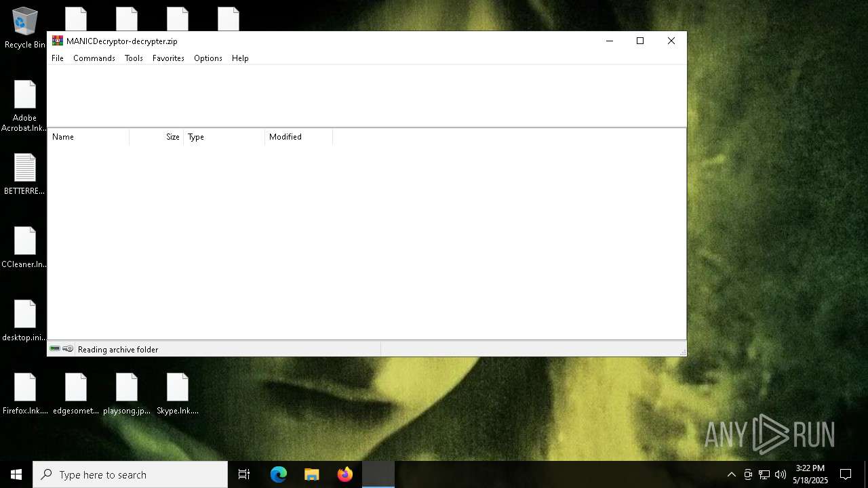Click the 'Reading archive folder' status text
This screenshot has height=488, width=868.
(118, 350)
